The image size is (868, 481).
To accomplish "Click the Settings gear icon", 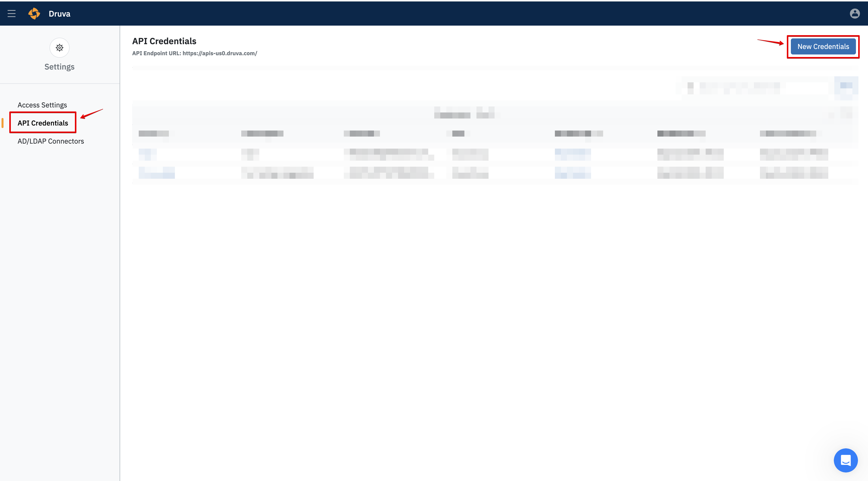I will point(59,47).
